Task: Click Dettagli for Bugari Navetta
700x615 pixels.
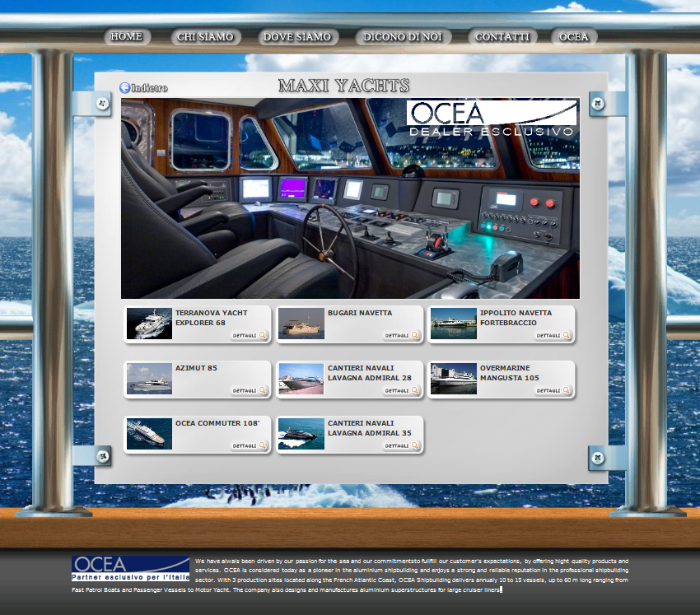Action: tap(402, 335)
